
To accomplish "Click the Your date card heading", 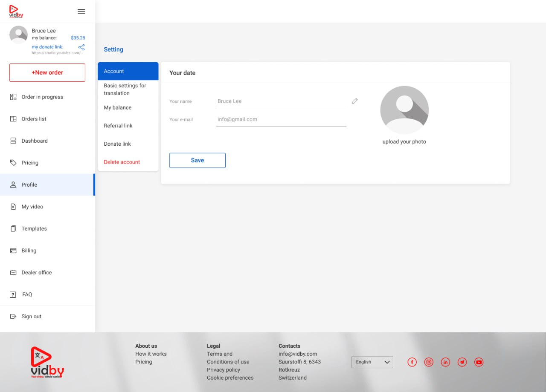I will [183, 73].
